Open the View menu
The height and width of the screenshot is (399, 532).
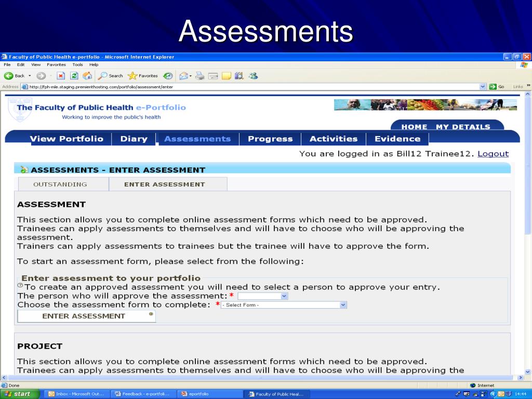tap(36, 64)
